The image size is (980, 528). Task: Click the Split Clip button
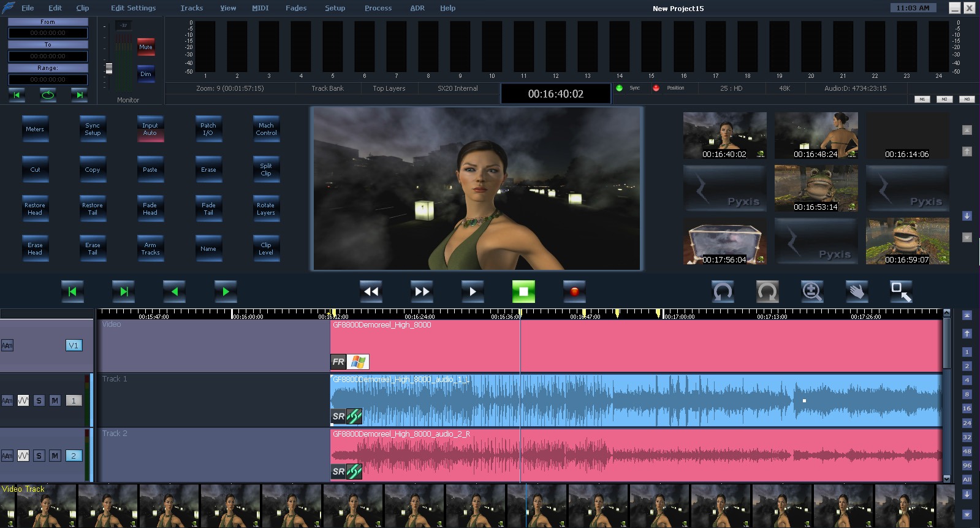pos(266,170)
